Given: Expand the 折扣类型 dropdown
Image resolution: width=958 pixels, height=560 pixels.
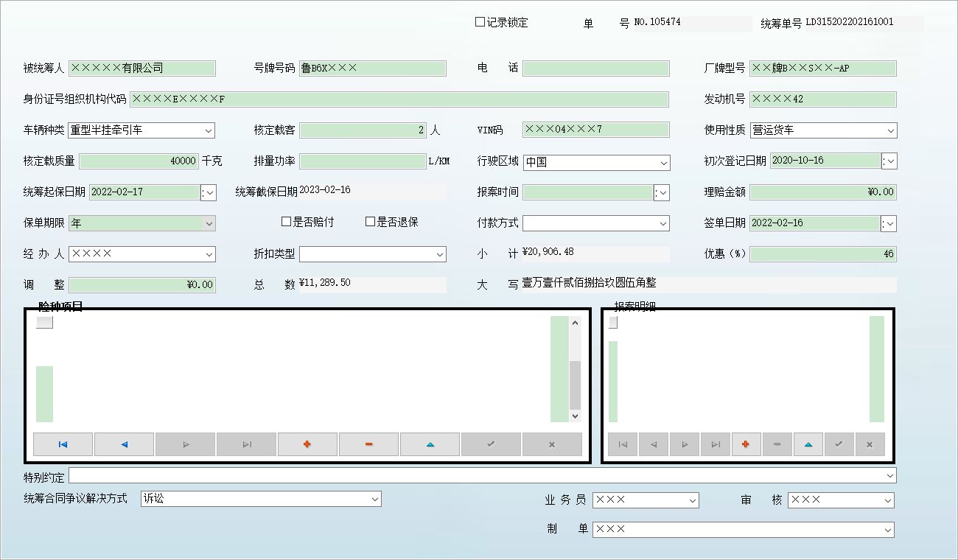Looking at the screenshot, I should click(439, 254).
